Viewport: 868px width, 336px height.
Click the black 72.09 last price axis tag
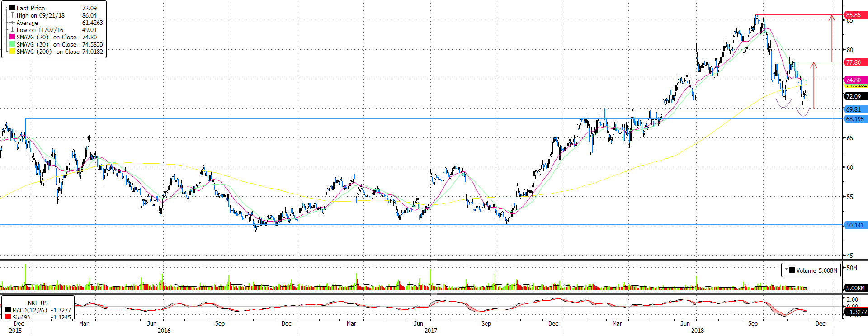856,96
